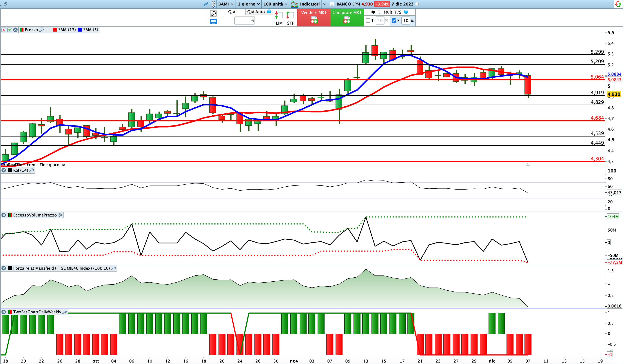Click the 104M green value label
623x364 pixels.
tap(613, 216)
